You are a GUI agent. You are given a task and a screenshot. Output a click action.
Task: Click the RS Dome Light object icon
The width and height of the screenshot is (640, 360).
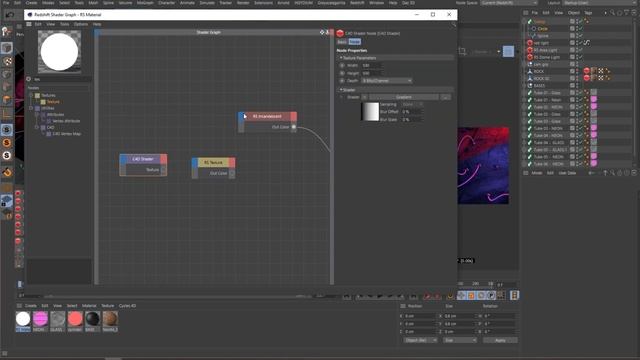tap(530, 57)
